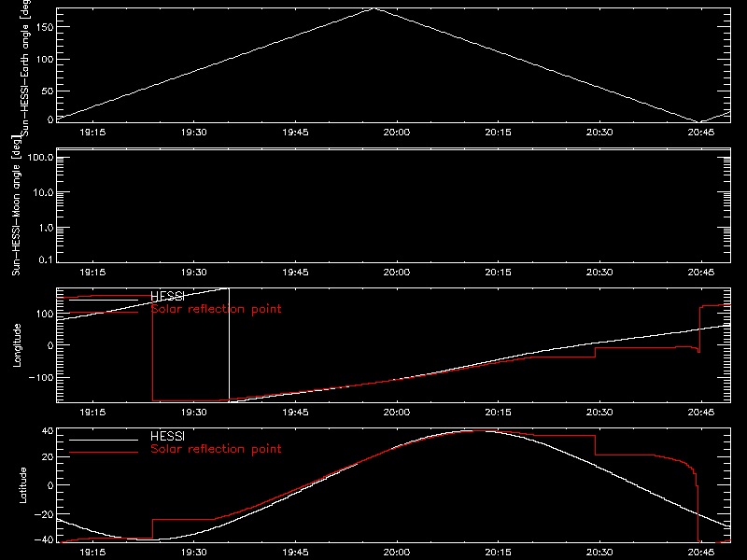Click the 10.0 tick on Moon angle plot
Viewport: 747px width, 560px height.
point(43,192)
